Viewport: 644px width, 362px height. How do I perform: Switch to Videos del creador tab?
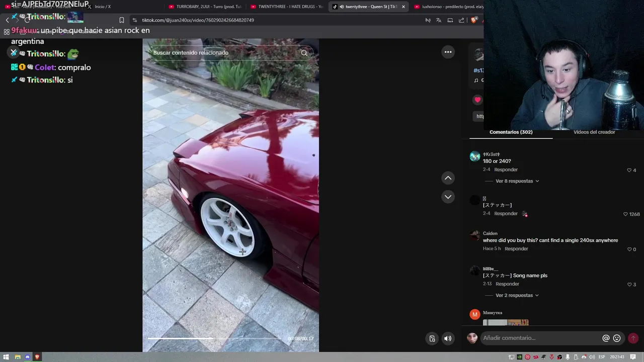click(594, 132)
